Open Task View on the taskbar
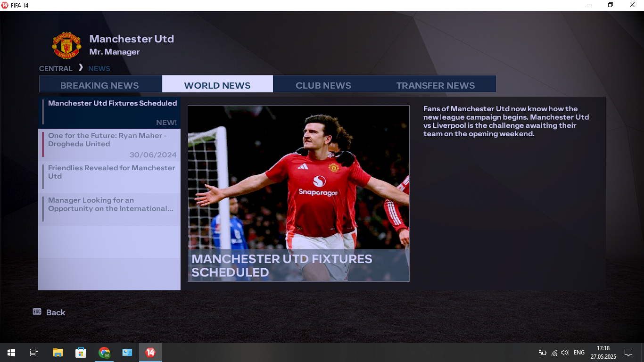The height and width of the screenshot is (362, 644). [x=34, y=353]
